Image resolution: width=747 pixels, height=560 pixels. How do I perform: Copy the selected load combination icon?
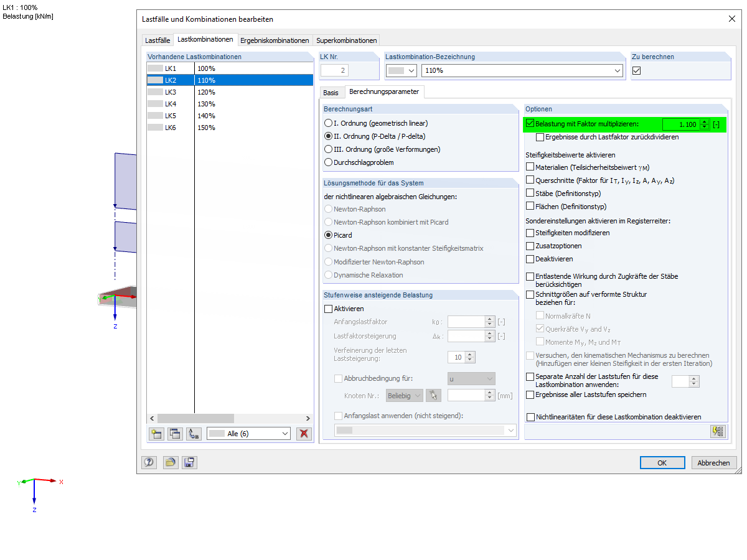176,434
